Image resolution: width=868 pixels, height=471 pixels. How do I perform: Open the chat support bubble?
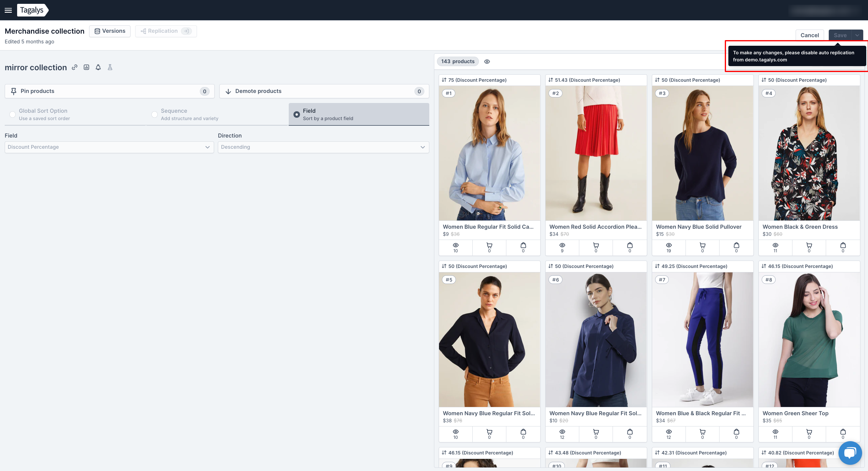(x=850, y=453)
